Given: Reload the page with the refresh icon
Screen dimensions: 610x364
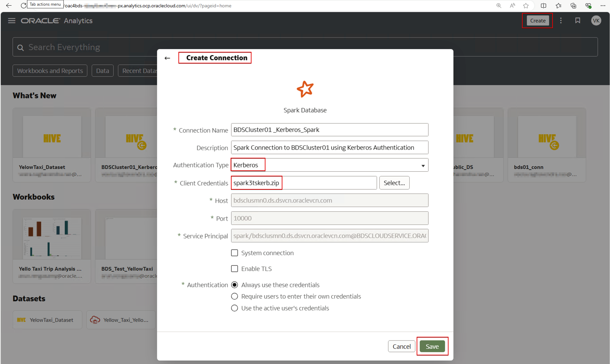Looking at the screenshot, I should (x=23, y=5).
